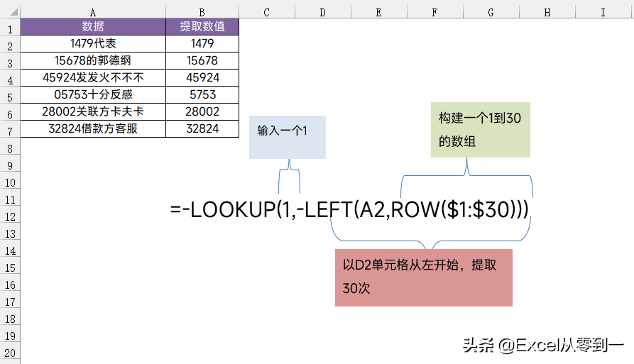Select row 1 header

[10, 27]
